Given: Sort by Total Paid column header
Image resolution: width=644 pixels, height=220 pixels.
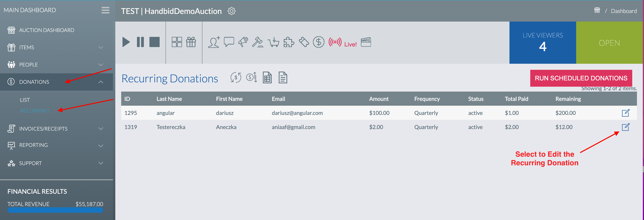Looking at the screenshot, I should click(x=517, y=99).
